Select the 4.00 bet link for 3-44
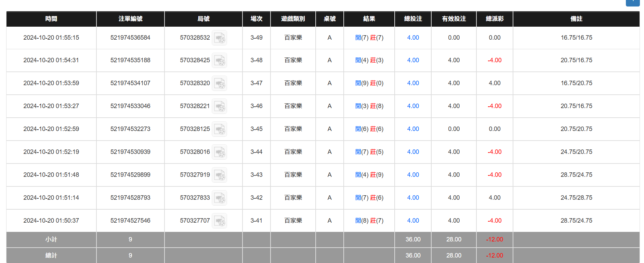The height and width of the screenshot is (263, 644). click(x=413, y=152)
